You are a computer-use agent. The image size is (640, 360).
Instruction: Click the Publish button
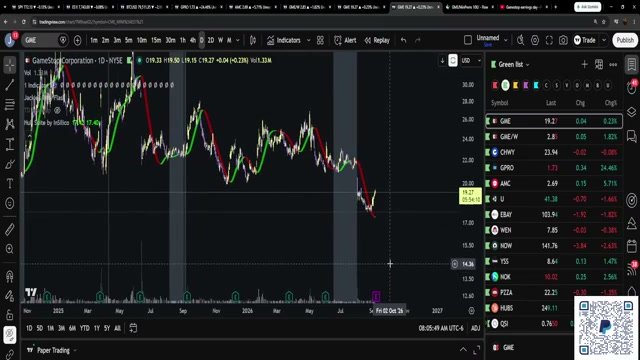point(625,40)
